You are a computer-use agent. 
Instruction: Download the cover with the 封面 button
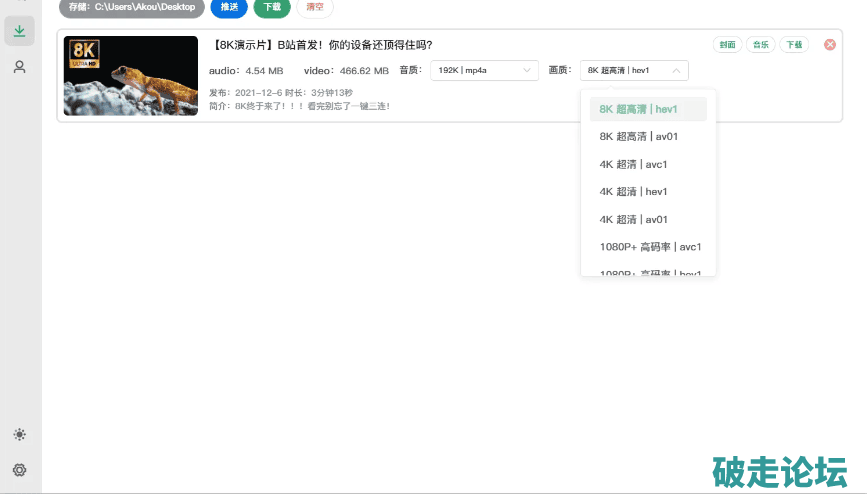tap(727, 45)
